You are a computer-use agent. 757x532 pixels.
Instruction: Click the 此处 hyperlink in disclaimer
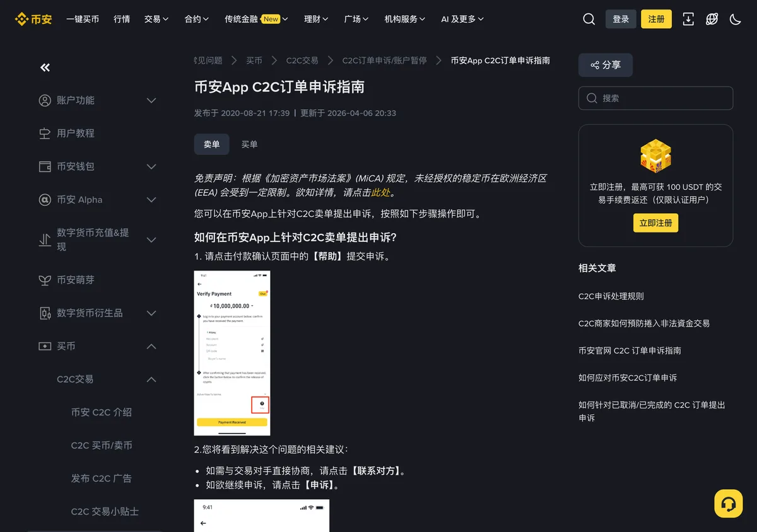pyautogui.click(x=380, y=193)
